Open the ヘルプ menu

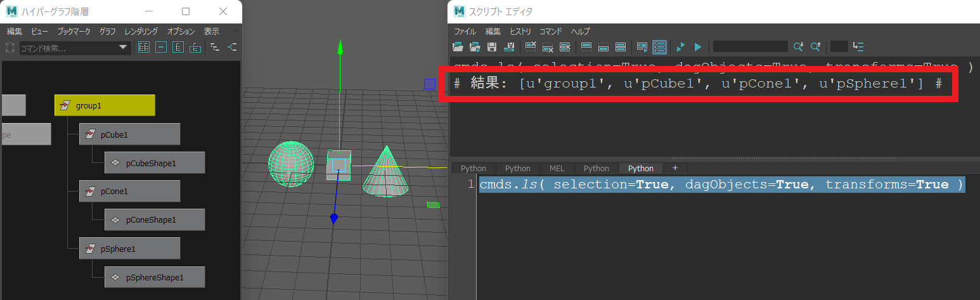click(579, 31)
